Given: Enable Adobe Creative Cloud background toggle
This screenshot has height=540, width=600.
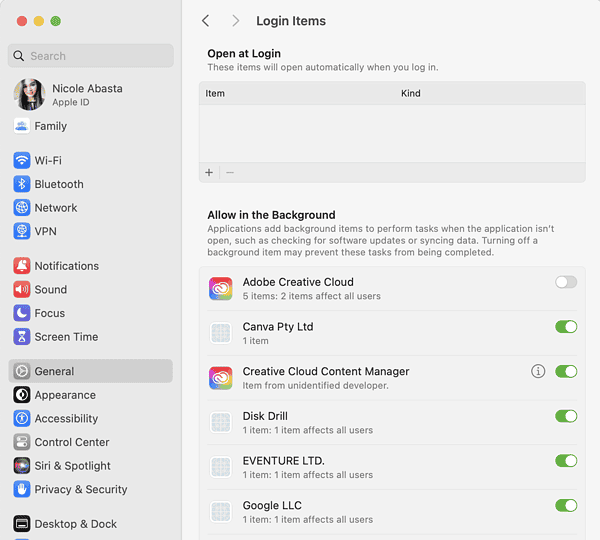Looking at the screenshot, I should 566,282.
